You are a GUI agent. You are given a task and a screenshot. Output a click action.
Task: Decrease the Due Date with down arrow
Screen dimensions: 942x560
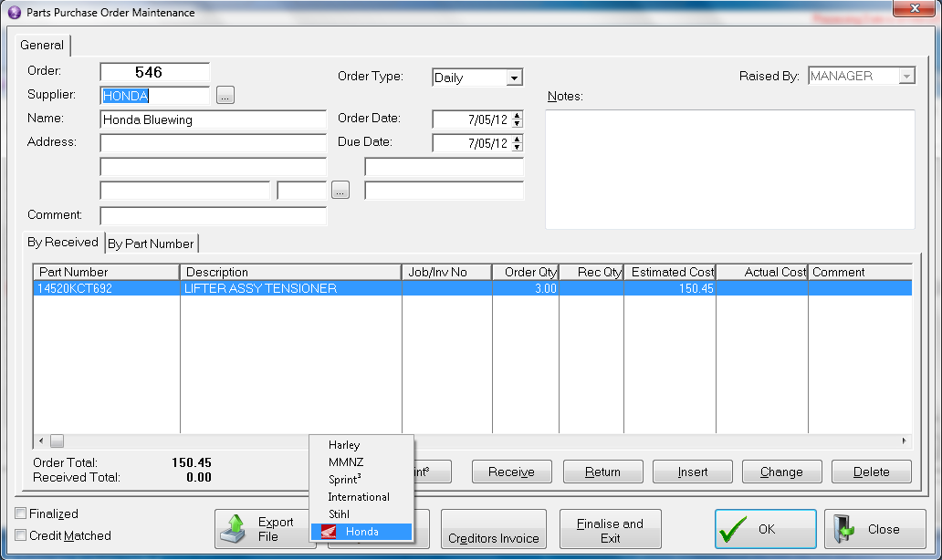[x=518, y=148]
